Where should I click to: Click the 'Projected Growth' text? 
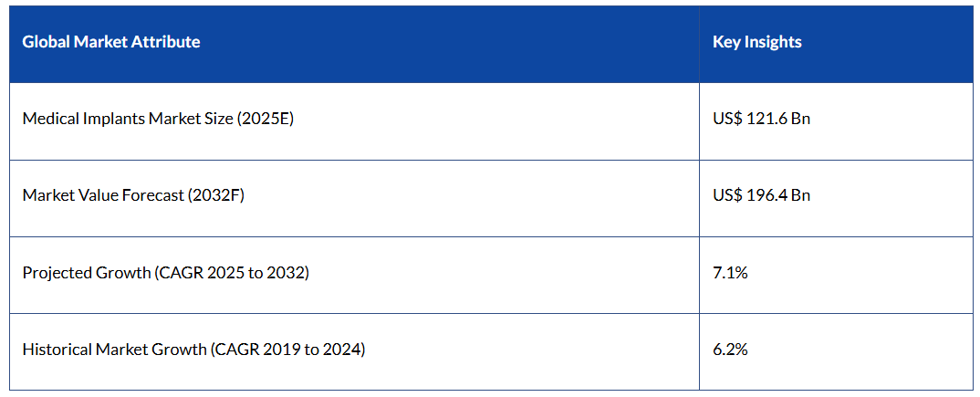pos(86,272)
